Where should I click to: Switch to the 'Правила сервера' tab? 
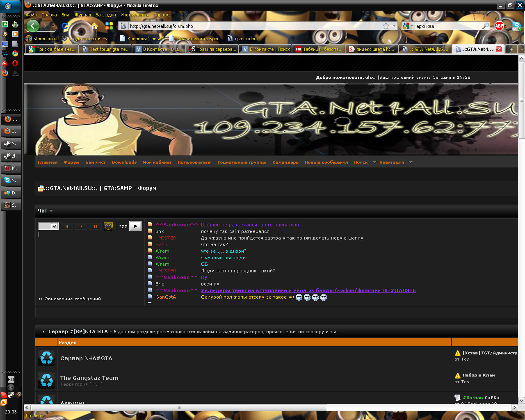pyautogui.click(x=212, y=49)
